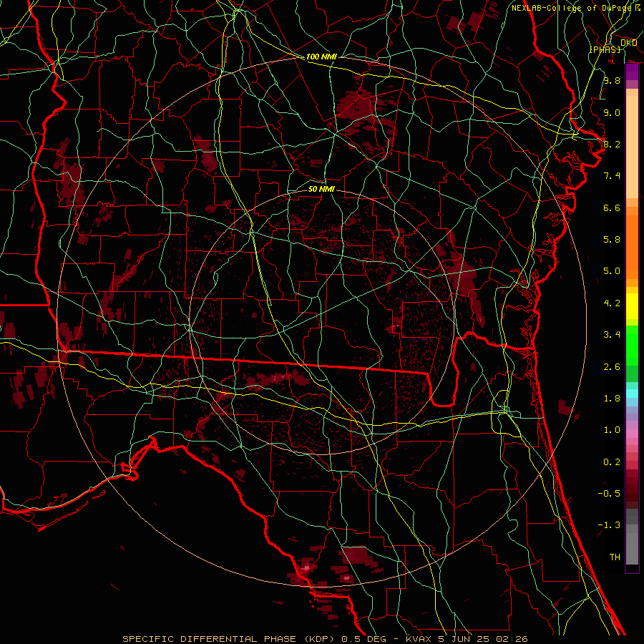Click the 5 JUN 25 date text

point(464,639)
